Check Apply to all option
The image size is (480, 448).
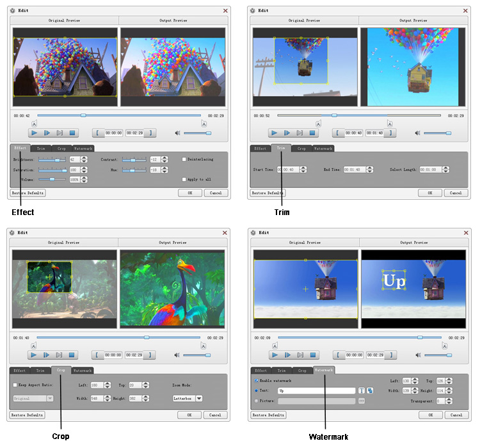coord(184,179)
